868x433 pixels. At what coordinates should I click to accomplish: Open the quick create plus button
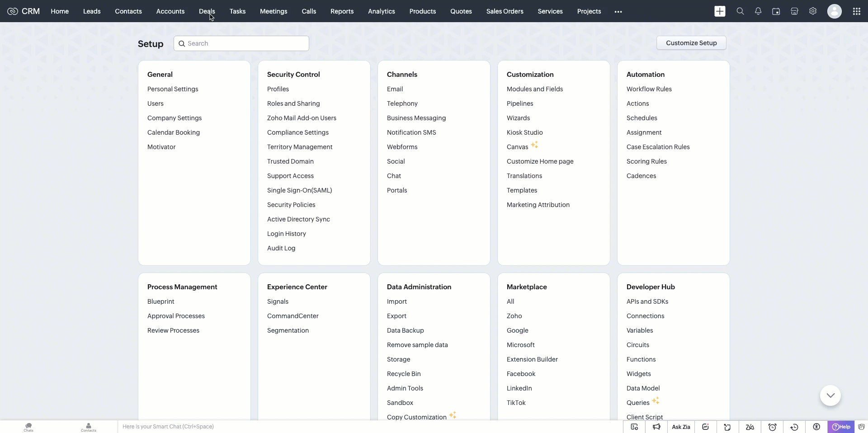pyautogui.click(x=720, y=11)
